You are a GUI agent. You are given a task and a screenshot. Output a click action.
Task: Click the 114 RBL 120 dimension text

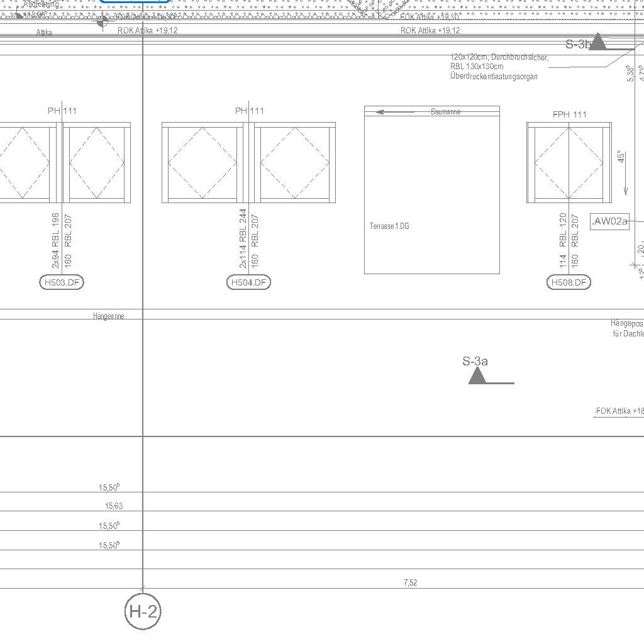point(563,240)
